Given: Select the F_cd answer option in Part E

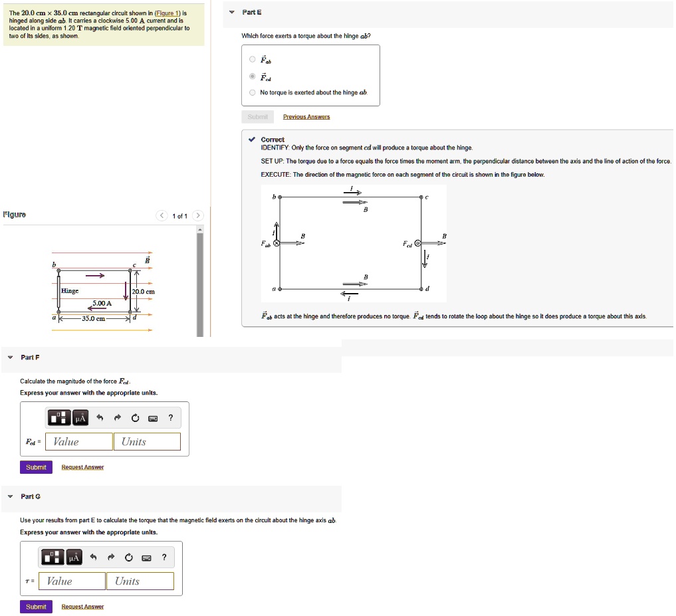Looking at the screenshot, I should pos(252,76).
